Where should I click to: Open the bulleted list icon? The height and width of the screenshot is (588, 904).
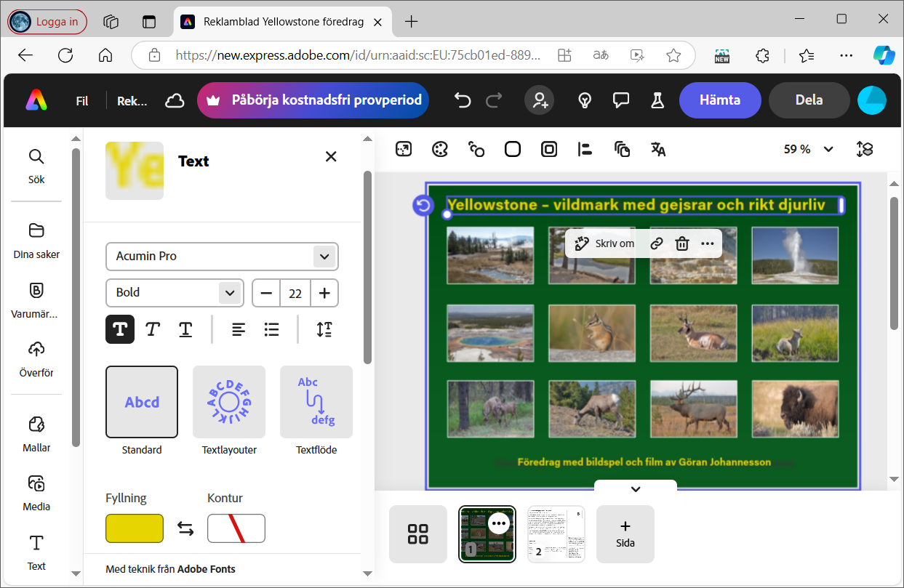pos(272,329)
